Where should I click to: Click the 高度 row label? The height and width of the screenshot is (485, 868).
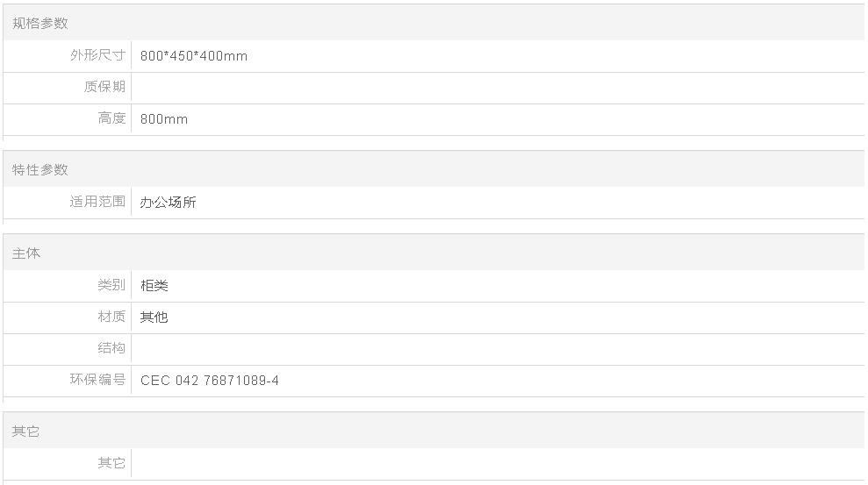coord(112,118)
